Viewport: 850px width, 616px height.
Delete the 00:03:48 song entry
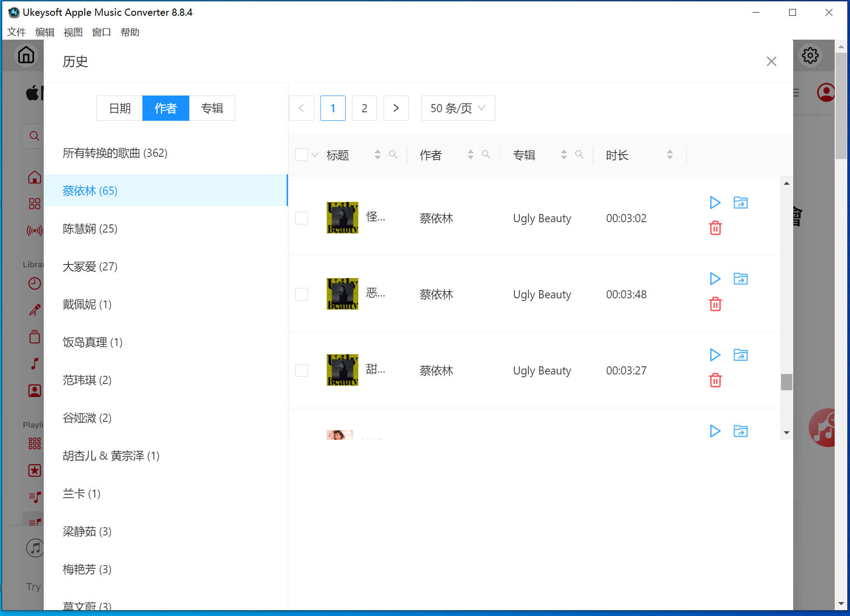tap(715, 304)
